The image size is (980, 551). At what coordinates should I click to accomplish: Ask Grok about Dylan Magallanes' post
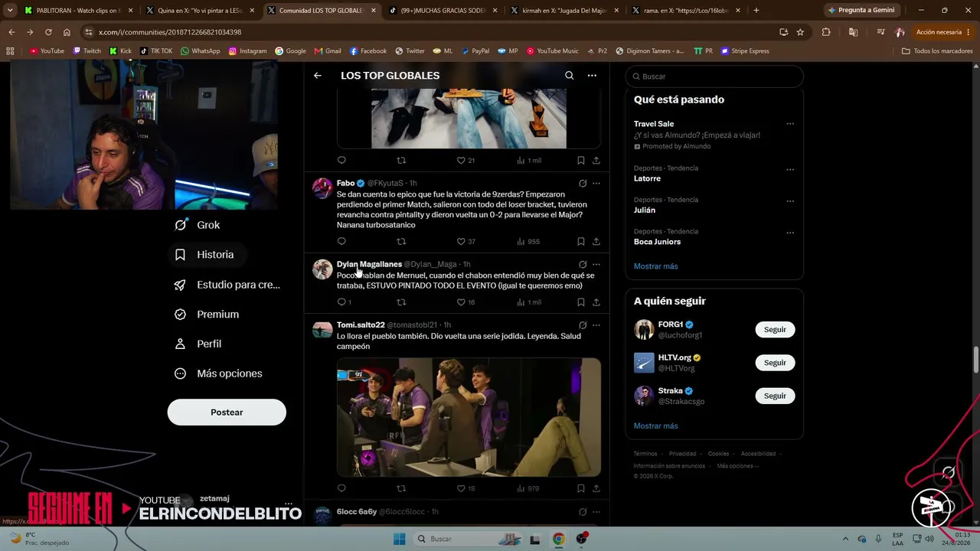click(x=583, y=265)
